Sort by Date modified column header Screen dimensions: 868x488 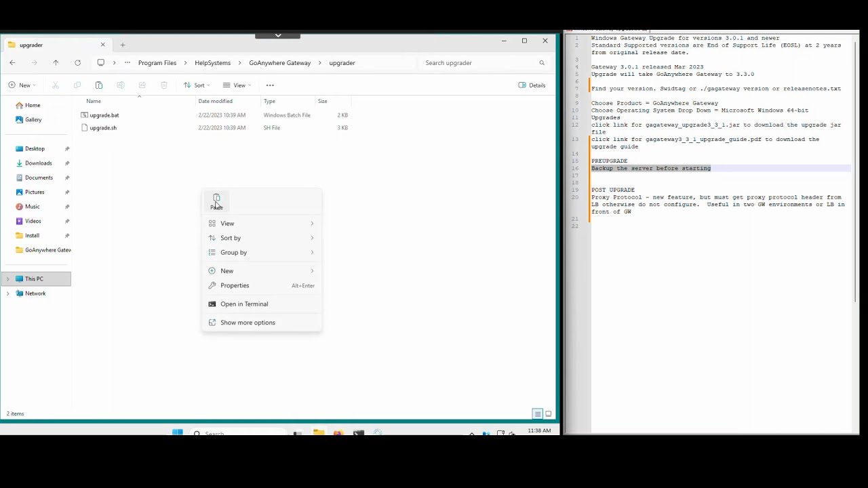(215, 102)
